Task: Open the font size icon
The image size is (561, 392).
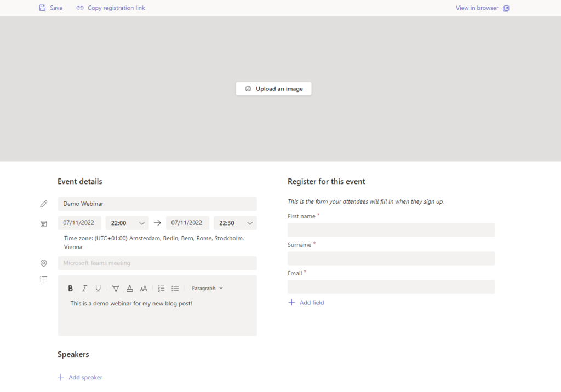Action: click(144, 289)
